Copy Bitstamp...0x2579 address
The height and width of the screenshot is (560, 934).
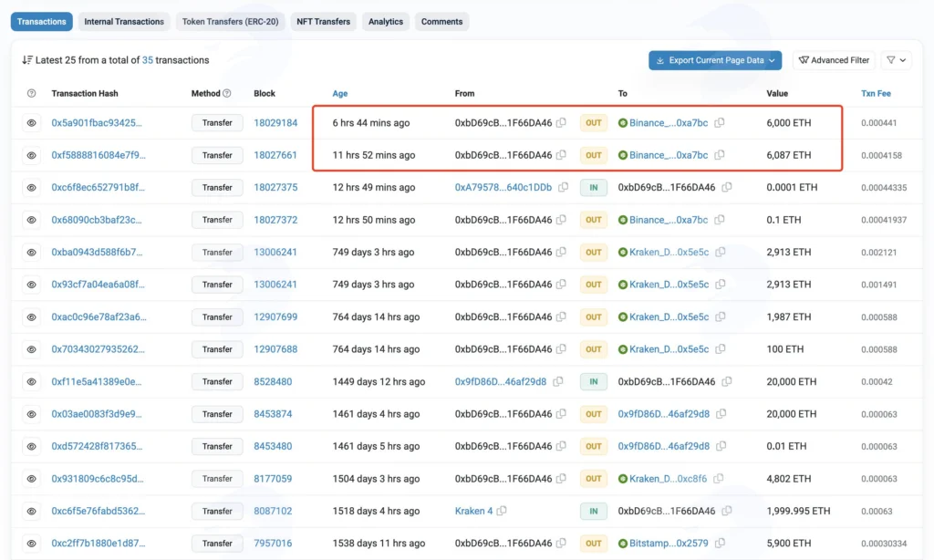pyautogui.click(x=721, y=544)
